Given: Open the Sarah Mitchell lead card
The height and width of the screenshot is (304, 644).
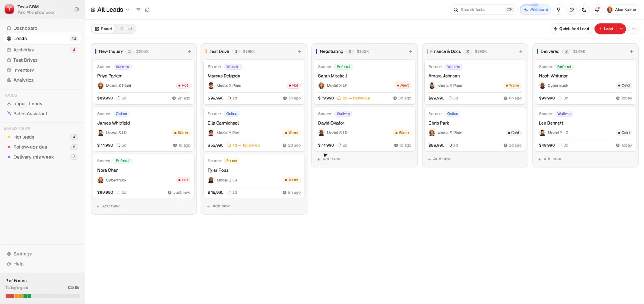Looking at the screenshot, I should [365, 82].
